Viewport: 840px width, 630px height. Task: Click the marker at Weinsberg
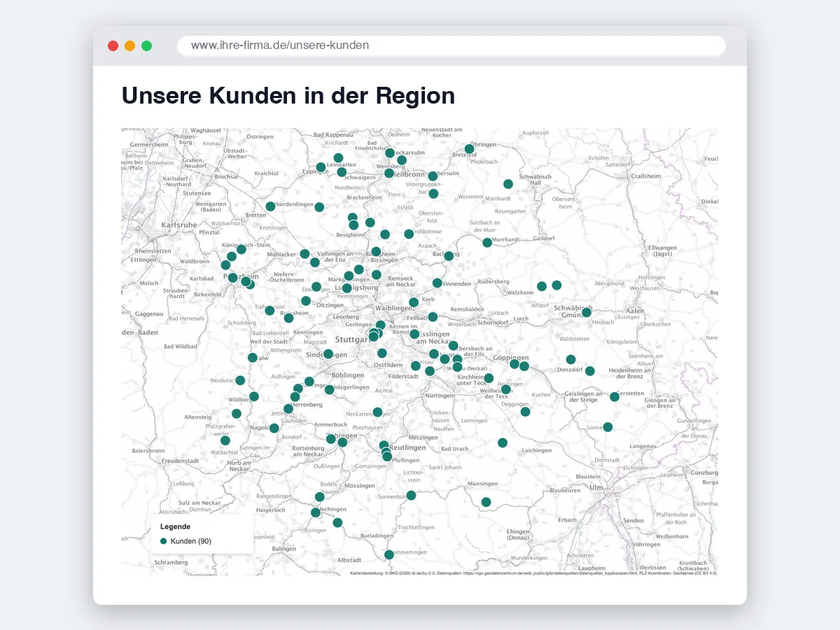tap(402, 160)
